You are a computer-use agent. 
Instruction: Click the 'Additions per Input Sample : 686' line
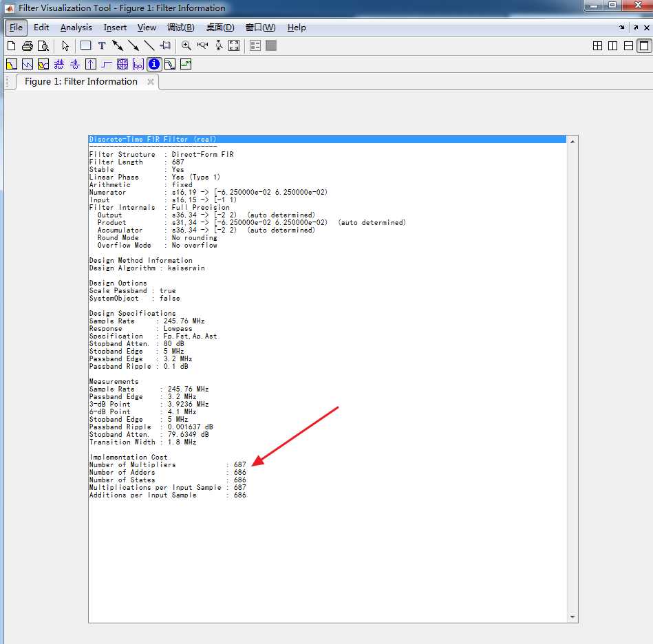coord(168,495)
